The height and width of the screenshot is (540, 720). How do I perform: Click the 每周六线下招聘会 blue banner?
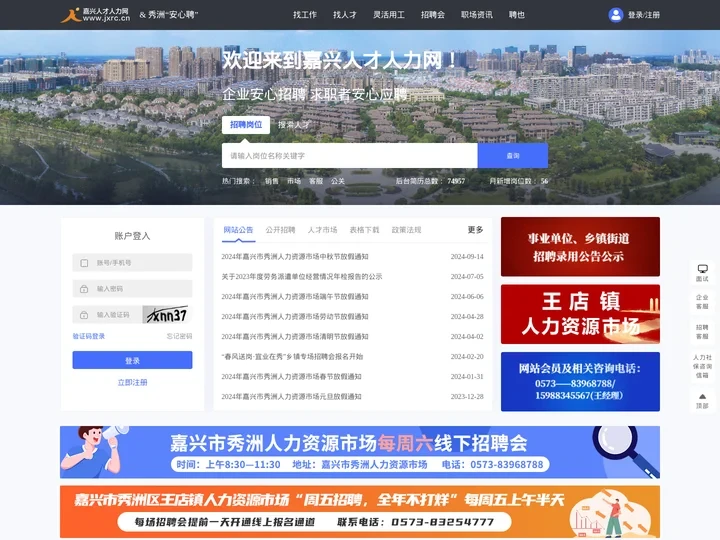360,452
